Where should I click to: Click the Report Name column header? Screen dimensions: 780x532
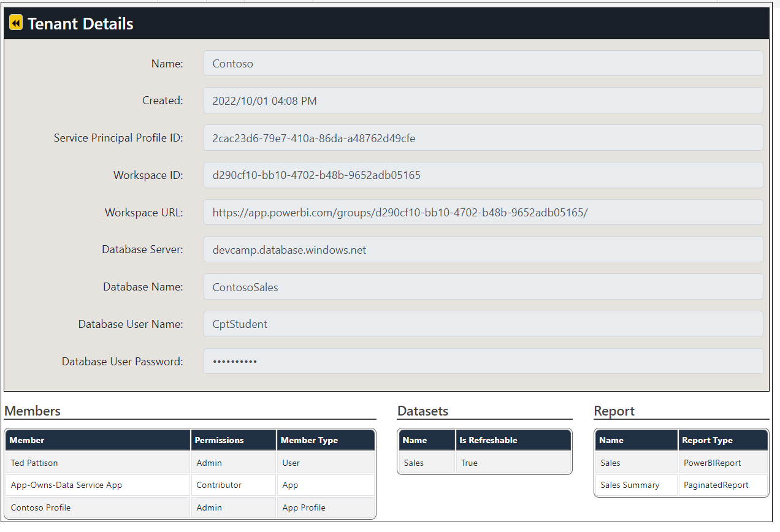(x=637, y=440)
